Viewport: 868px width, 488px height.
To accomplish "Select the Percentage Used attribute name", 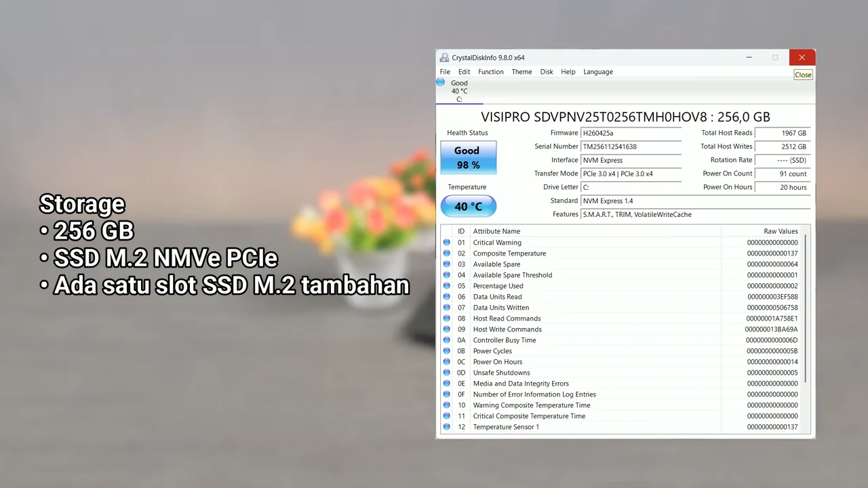I will click(x=498, y=286).
